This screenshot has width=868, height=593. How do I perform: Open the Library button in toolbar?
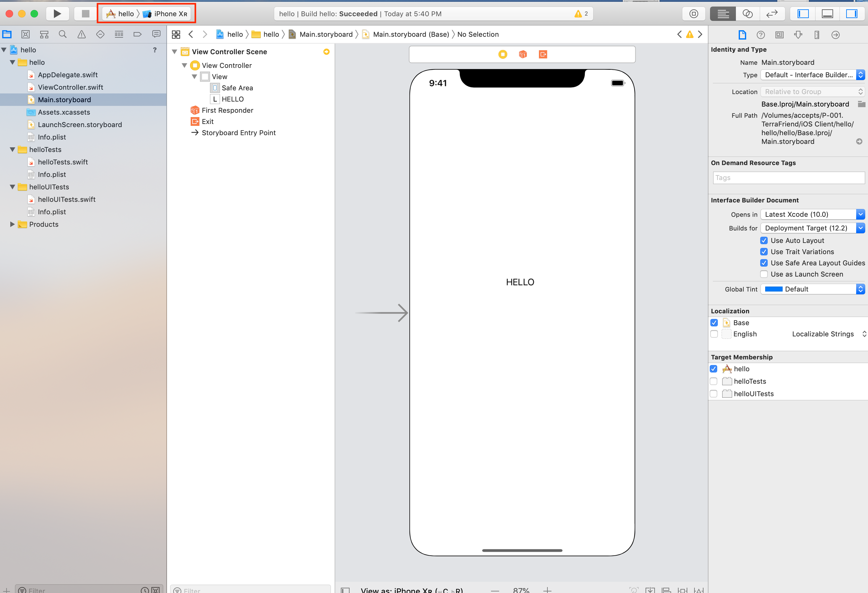[x=694, y=14]
